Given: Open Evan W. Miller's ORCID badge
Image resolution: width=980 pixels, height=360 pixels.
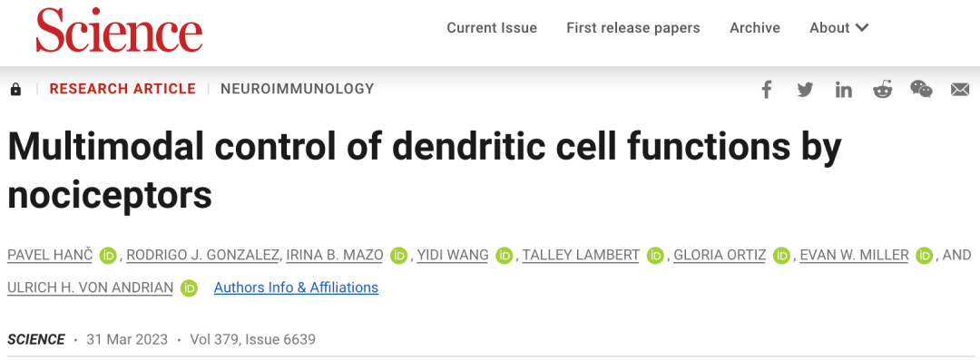Looking at the screenshot, I should [x=925, y=256].
